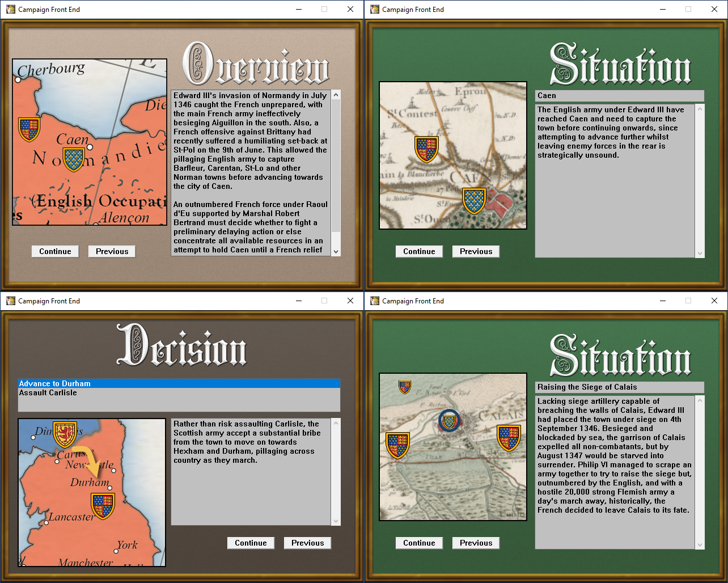
Task: Click the Caen town map thumbnail
Action: (453, 155)
